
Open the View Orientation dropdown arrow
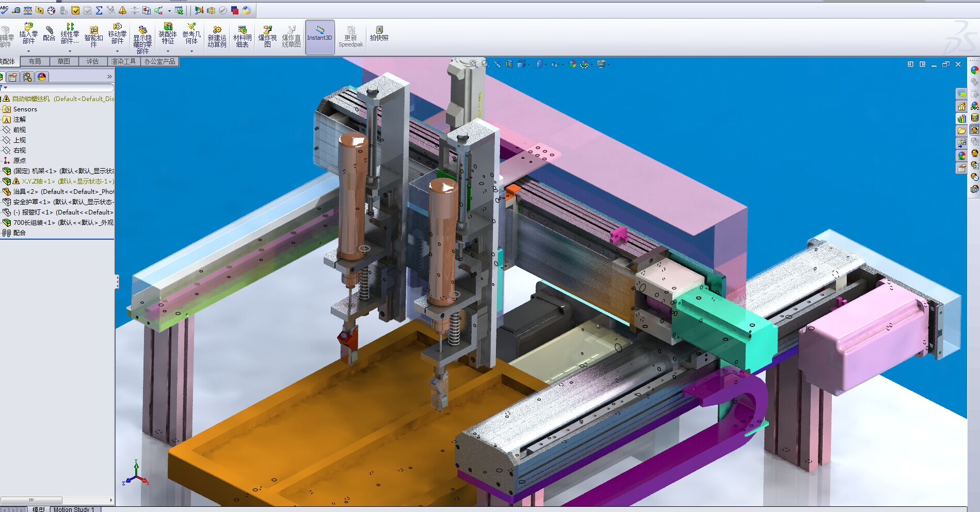(x=529, y=64)
